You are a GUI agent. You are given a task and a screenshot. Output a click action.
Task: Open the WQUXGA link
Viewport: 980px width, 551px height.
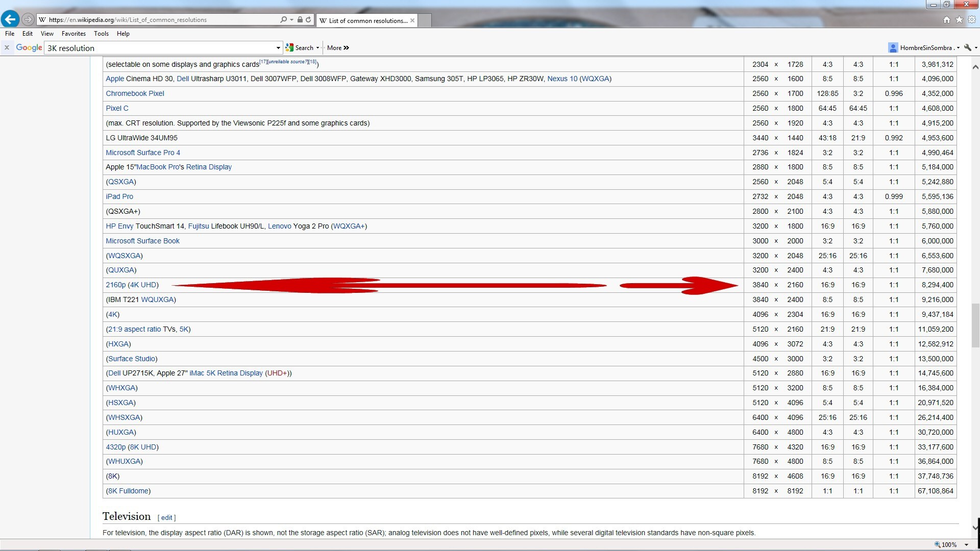[x=157, y=299]
